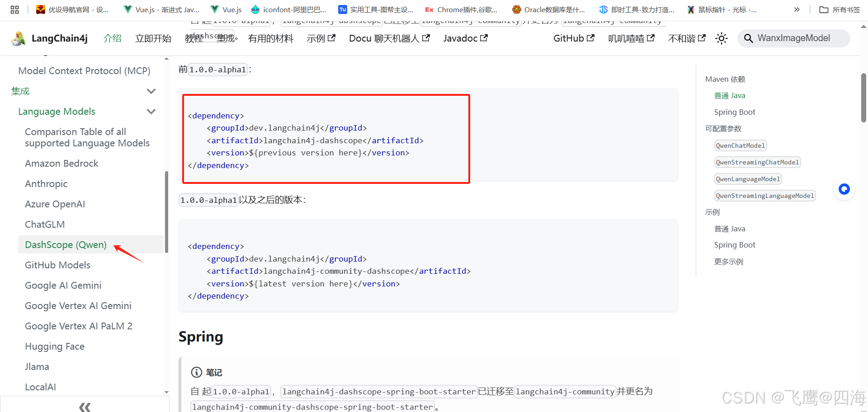The image size is (868, 412).
Task: Click the LangChain4j parrot logo
Action: 19,38
